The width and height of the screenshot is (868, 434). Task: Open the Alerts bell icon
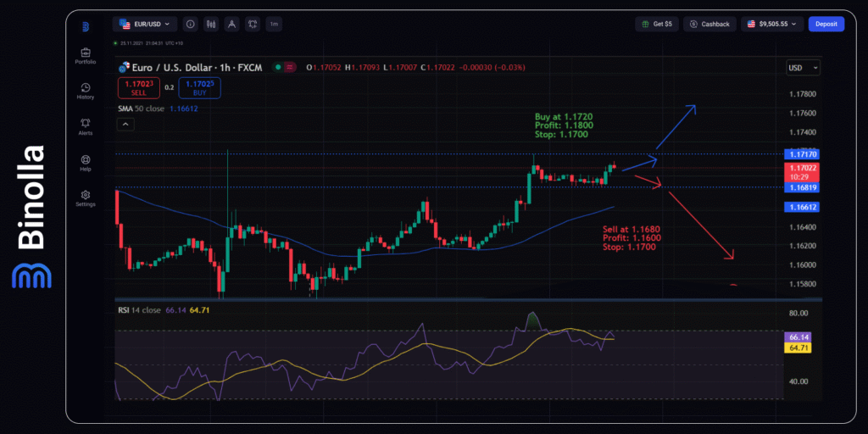tap(85, 123)
